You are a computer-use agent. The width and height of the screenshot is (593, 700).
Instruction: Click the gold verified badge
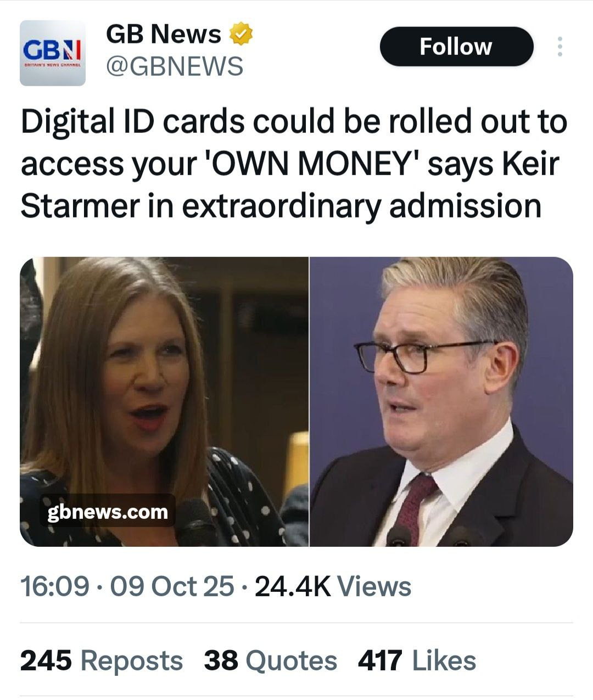240,34
